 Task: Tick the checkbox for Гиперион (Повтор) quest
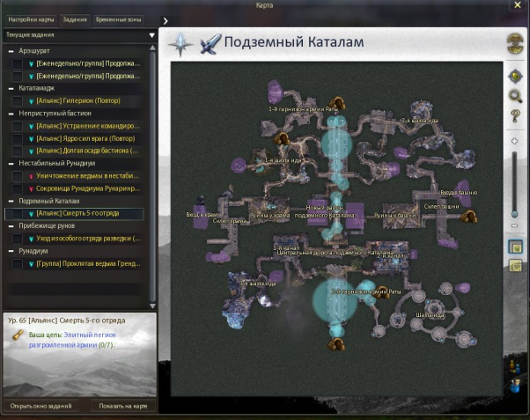[x=17, y=101]
